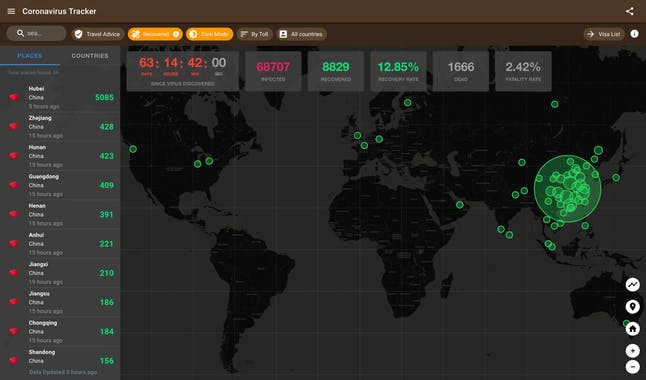Click the China flag beside Hunan

(14, 155)
